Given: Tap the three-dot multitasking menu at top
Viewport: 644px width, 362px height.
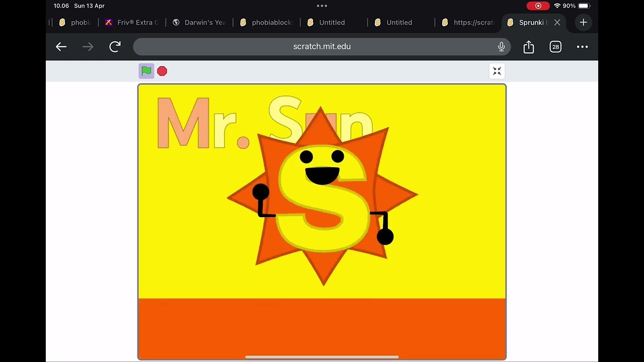Looking at the screenshot, I should tap(322, 6).
